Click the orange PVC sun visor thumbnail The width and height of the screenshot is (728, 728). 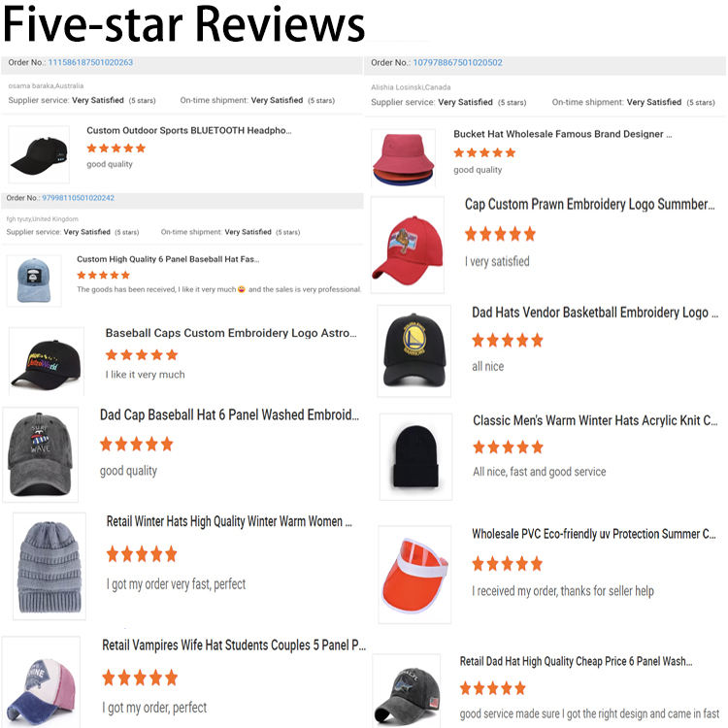[414, 575]
